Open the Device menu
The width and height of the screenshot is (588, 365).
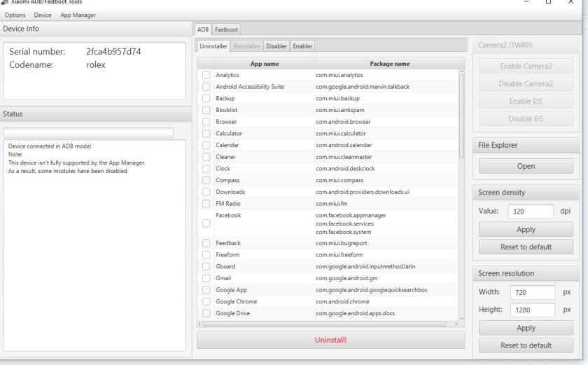[43, 15]
